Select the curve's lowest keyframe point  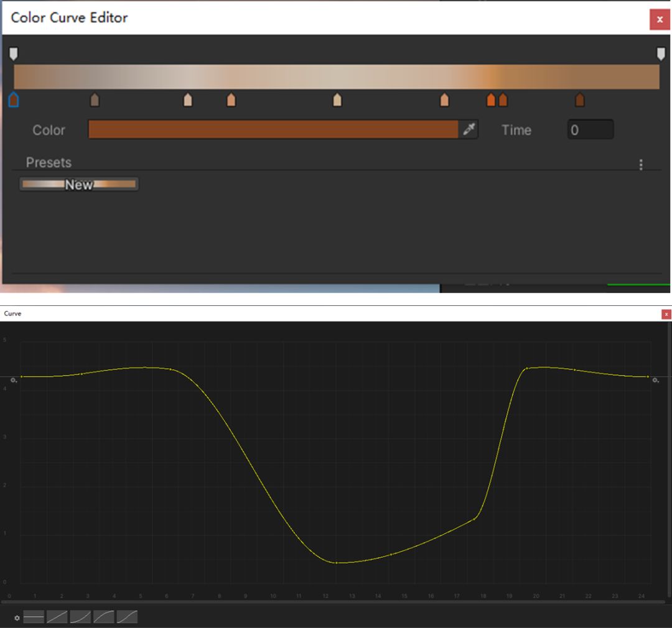click(x=336, y=563)
